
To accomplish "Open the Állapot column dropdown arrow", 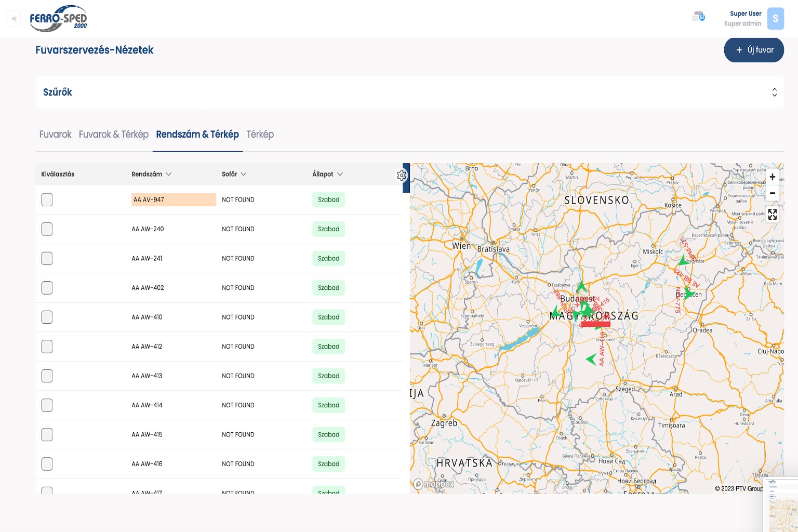I will click(340, 175).
